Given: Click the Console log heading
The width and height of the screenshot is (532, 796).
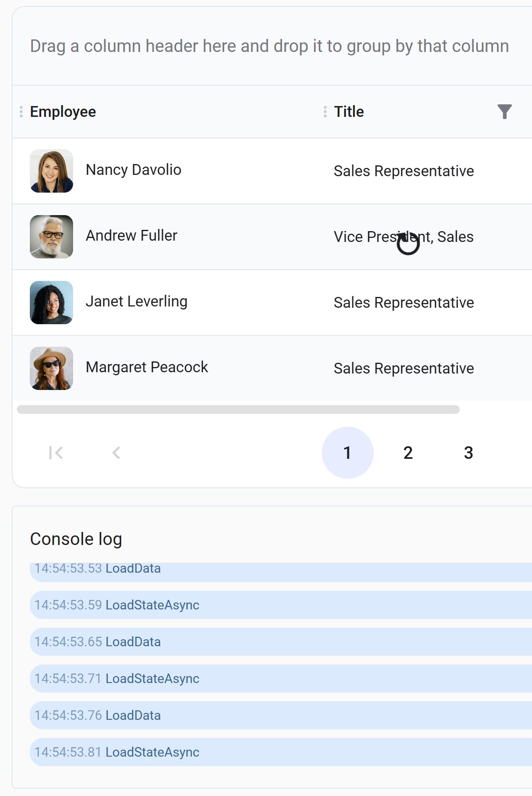Looking at the screenshot, I should 76,538.
